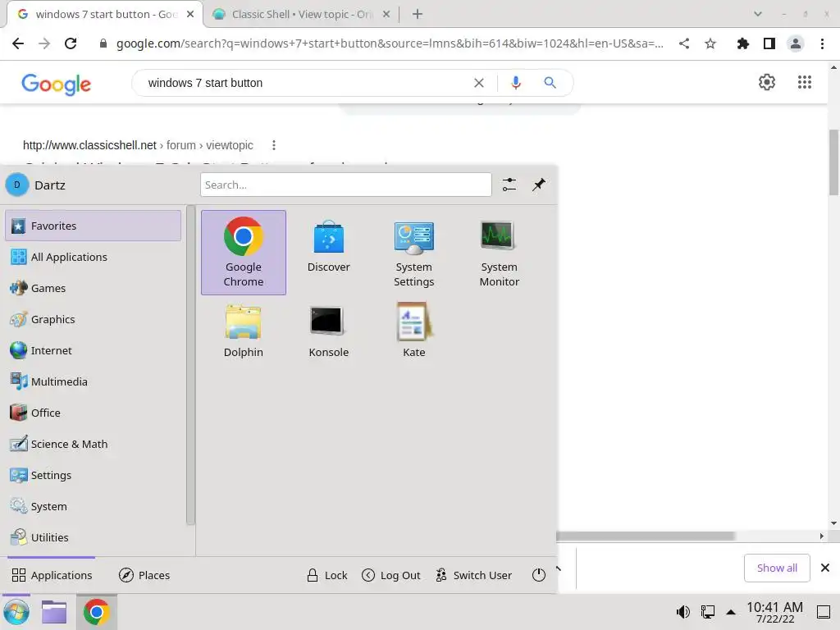Open Science & Math category
The height and width of the screenshot is (630, 840).
tap(94, 444)
